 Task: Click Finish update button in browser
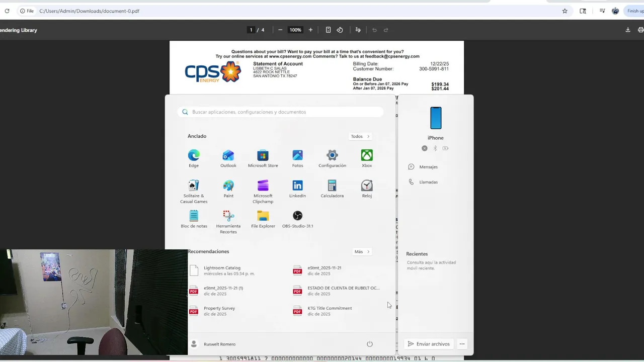pos(635,11)
